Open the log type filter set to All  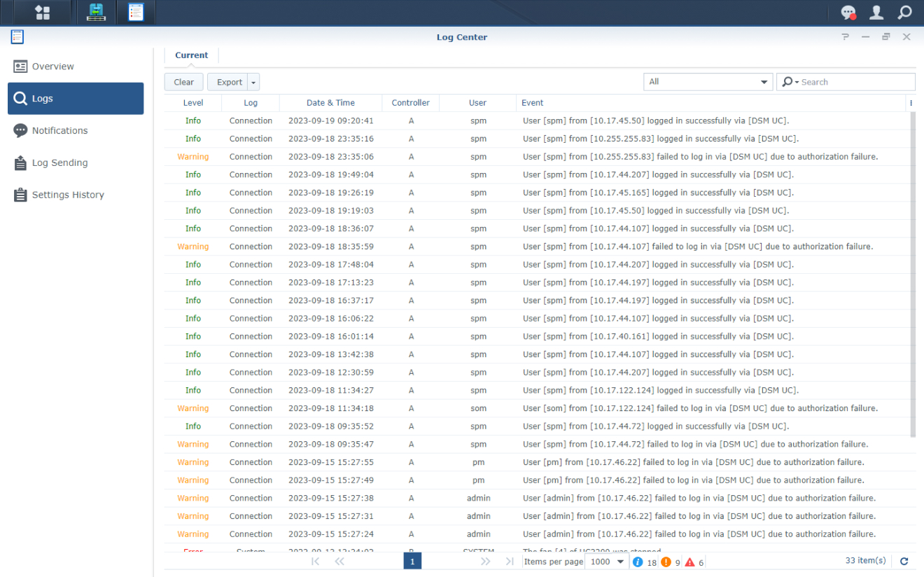click(x=708, y=81)
